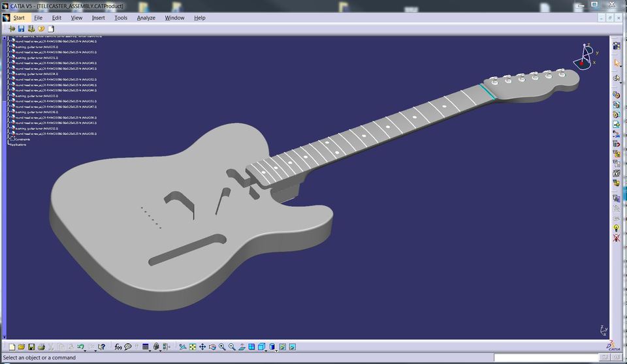
Task: Click the Replace Component icon
Action: [616, 134]
